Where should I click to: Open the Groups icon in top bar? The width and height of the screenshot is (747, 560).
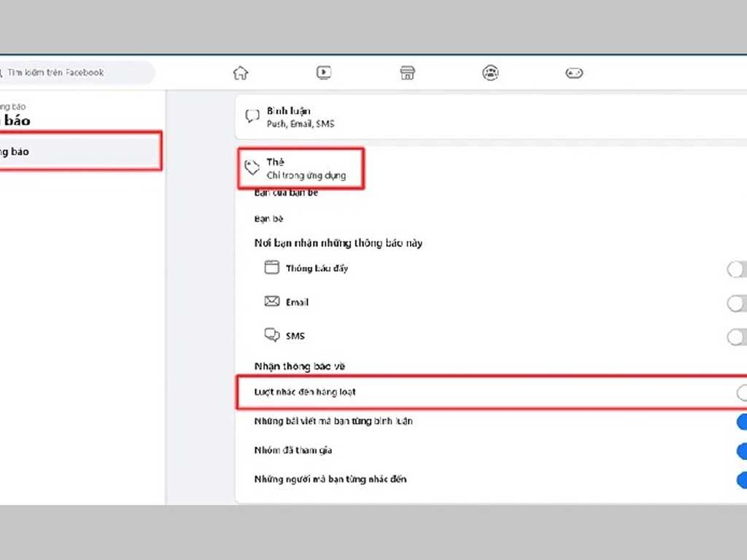tap(491, 73)
